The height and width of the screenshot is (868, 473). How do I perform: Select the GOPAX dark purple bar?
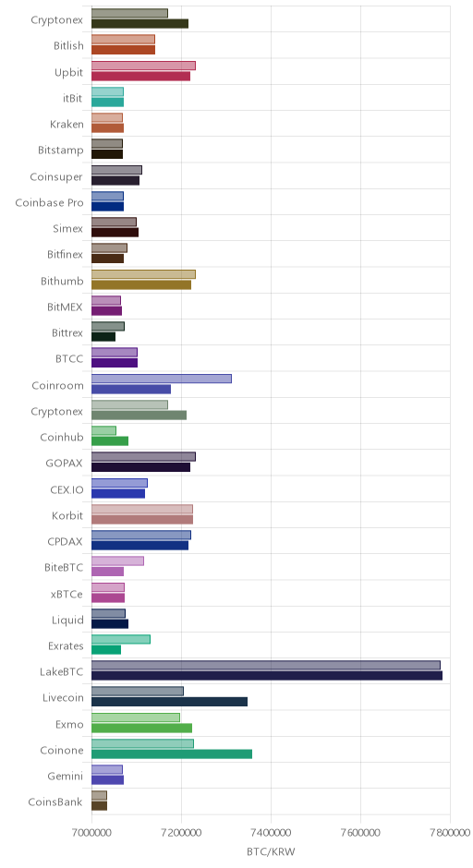(x=140, y=467)
